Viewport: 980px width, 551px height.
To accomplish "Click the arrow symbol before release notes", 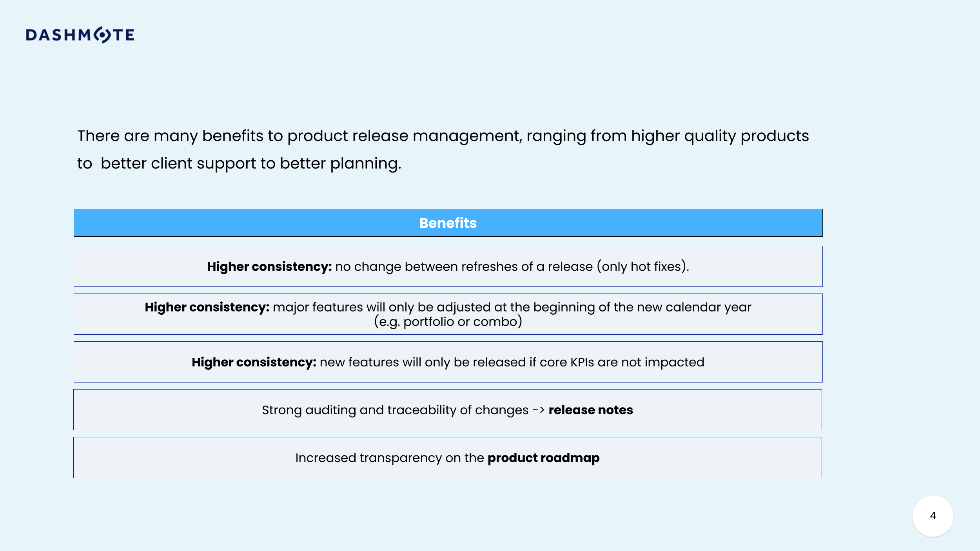I will [538, 410].
